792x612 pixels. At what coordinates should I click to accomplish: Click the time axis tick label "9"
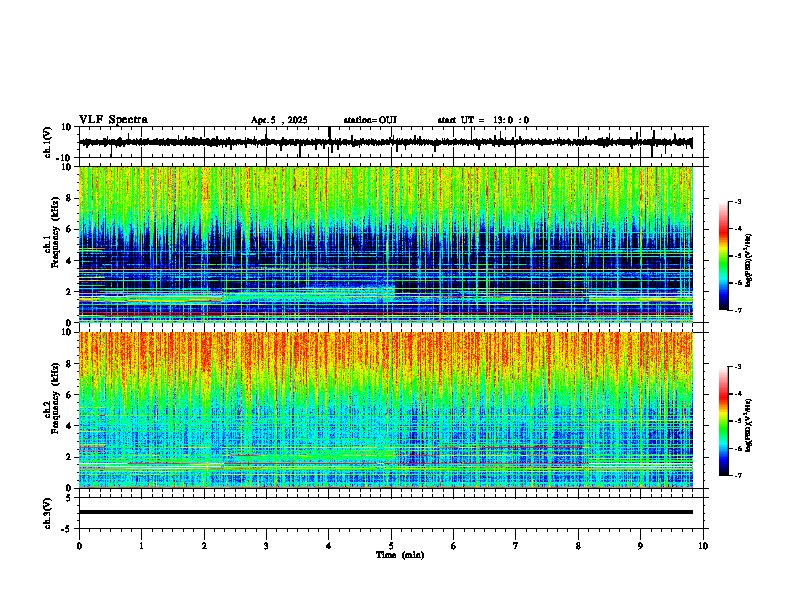pyautogui.click(x=640, y=546)
